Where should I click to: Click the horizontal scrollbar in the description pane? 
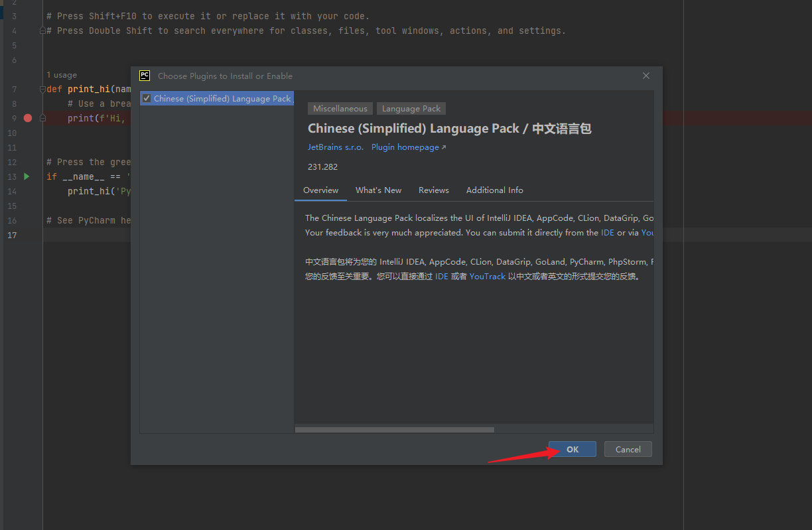coord(395,430)
